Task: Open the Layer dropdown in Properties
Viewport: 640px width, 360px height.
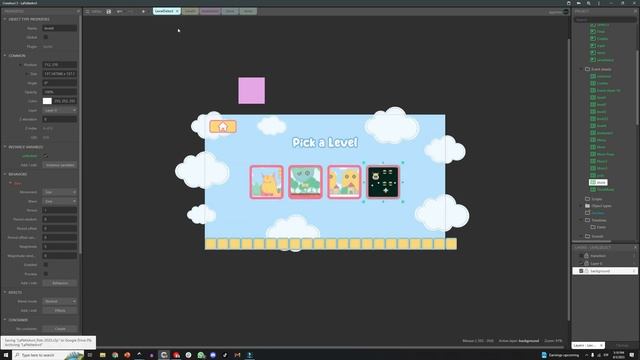Action: (60, 110)
